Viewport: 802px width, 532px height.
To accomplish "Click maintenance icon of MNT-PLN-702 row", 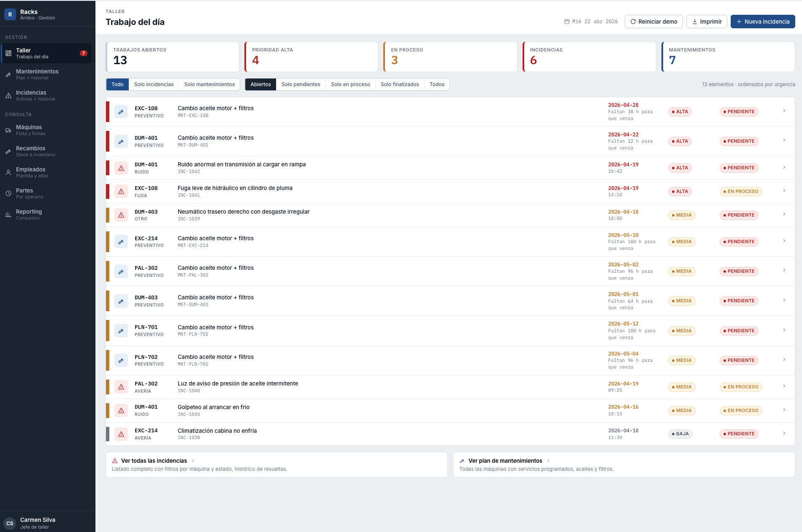I will (x=121, y=360).
